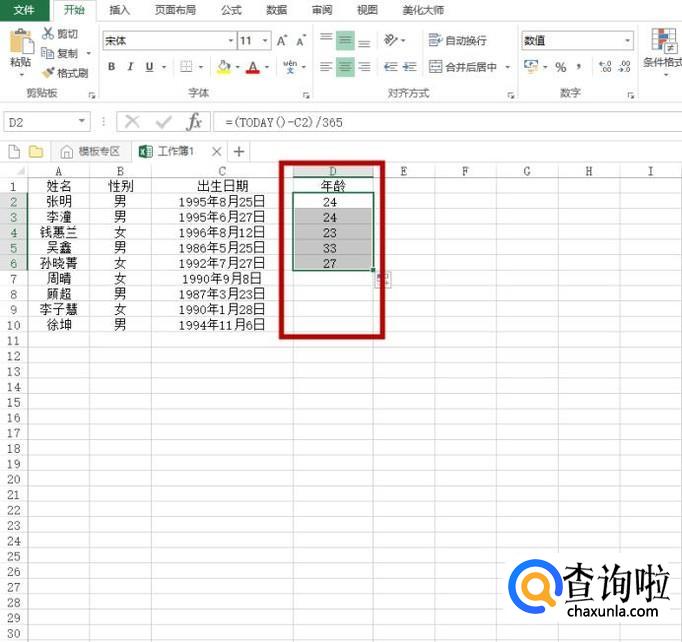
Task: Apply fill color bucket icon
Action: (x=224, y=67)
